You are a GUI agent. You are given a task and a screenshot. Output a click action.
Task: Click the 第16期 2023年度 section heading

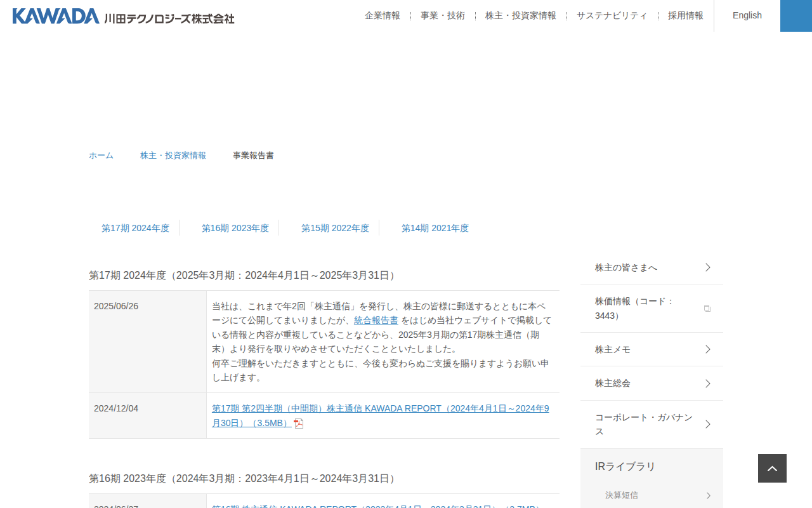[244, 478]
